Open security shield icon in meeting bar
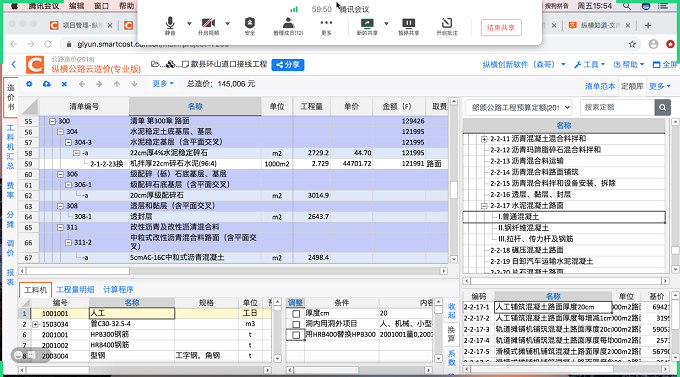The height and width of the screenshot is (377, 680). point(250,26)
